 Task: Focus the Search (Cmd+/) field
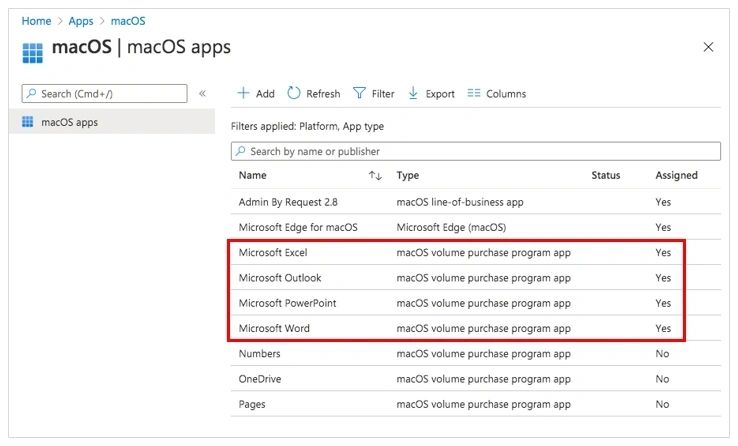pos(104,94)
